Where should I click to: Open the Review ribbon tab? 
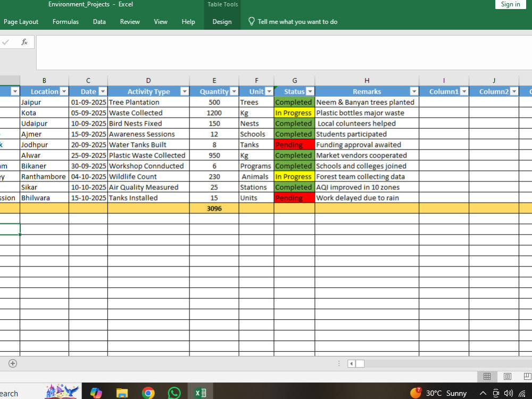click(x=130, y=22)
